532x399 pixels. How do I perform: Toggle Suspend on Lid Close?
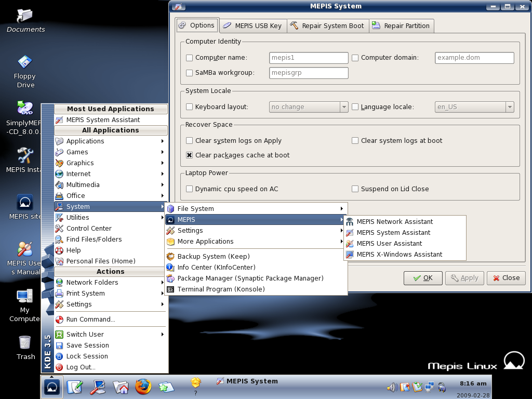pos(355,189)
